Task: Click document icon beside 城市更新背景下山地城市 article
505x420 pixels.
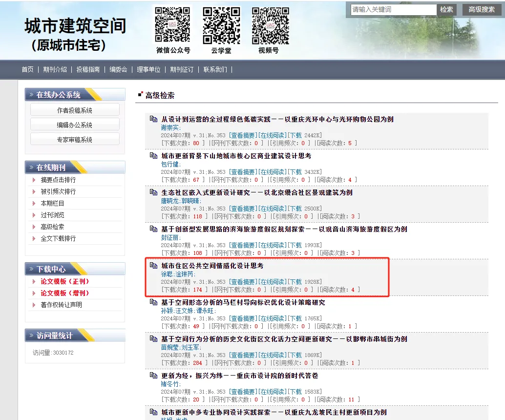Action: click(153, 156)
